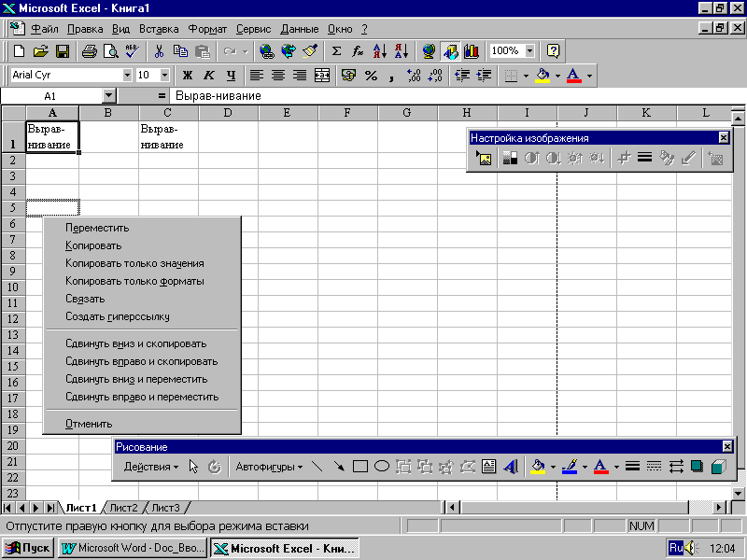Toggle Select Objects pointer in Рисование

point(193,467)
